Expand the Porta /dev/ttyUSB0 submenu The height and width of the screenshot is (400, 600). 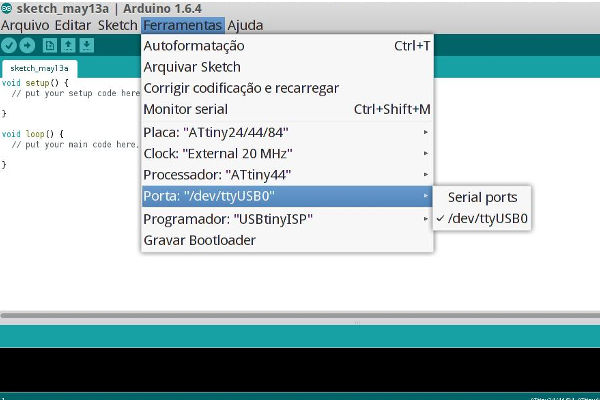pyautogui.click(x=287, y=196)
